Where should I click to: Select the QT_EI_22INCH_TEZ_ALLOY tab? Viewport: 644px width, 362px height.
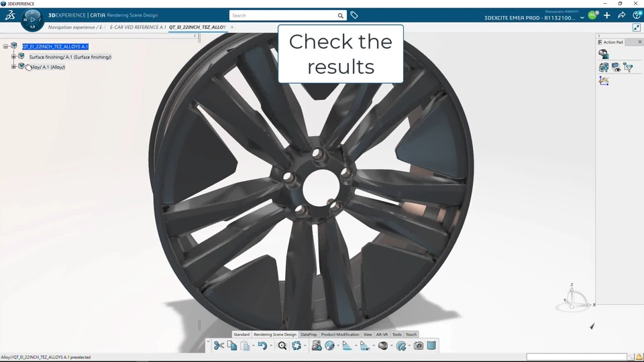(x=197, y=27)
